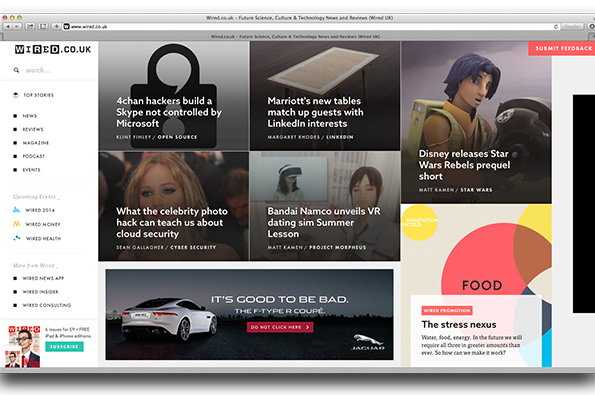Open the Magazine section
The image size is (595, 395).
click(36, 143)
